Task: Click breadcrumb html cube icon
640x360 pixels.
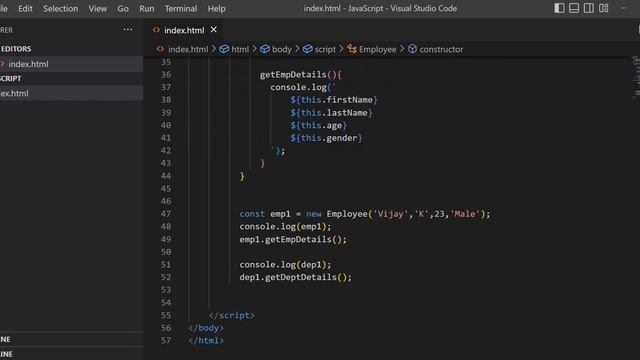Action: 224,49
